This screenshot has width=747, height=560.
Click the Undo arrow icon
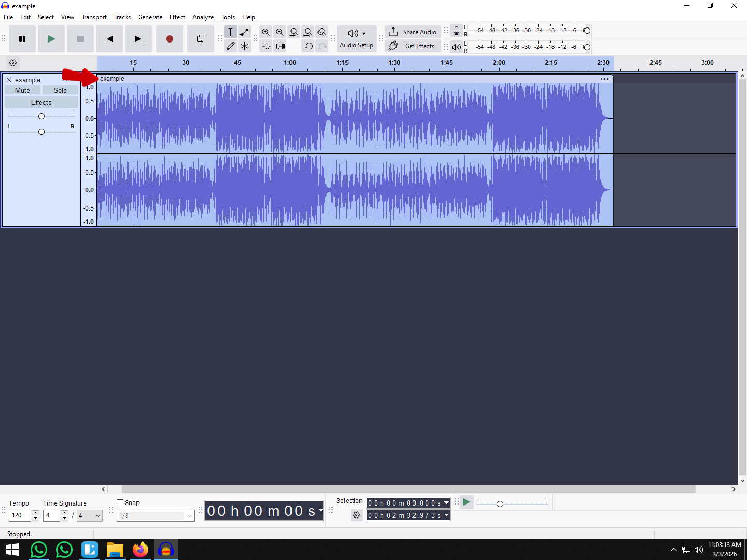[x=309, y=46]
